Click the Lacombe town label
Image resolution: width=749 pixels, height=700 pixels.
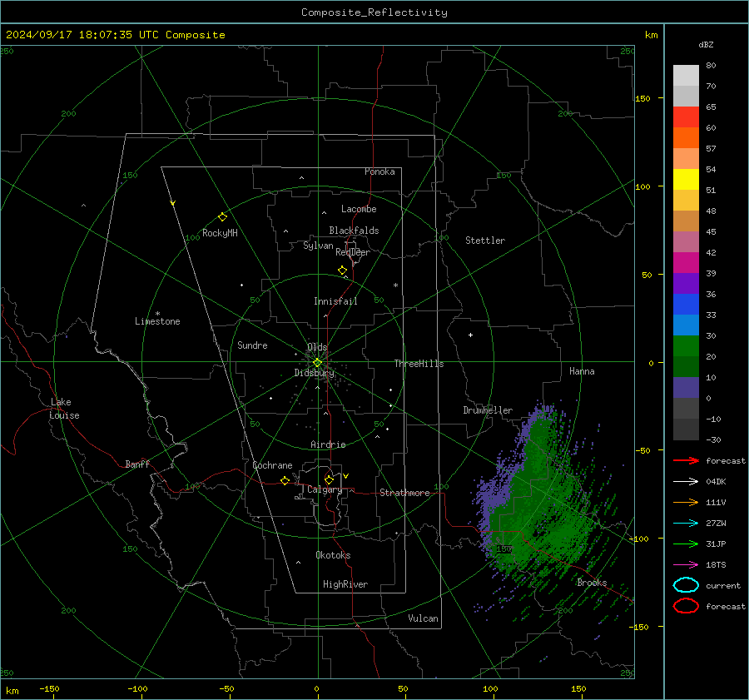click(x=359, y=209)
